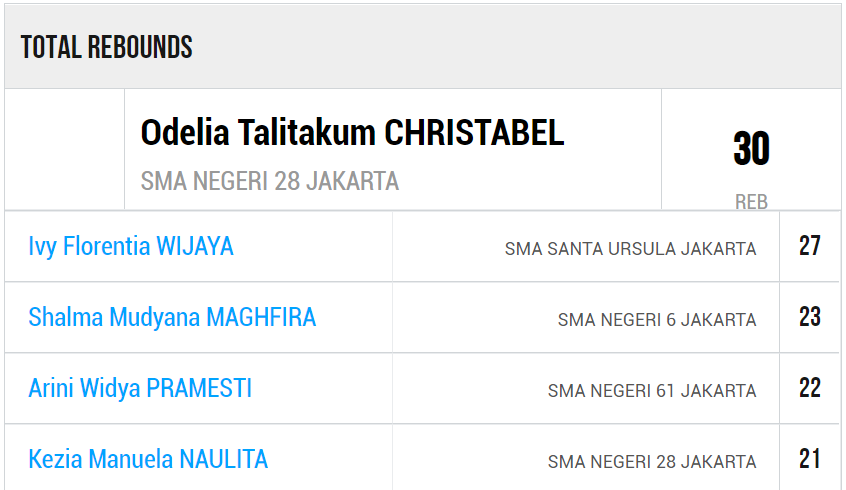Click SMA SANTA URSULA JAKARTA team text
Viewport: 846px width, 490px height.
pyautogui.click(x=630, y=249)
